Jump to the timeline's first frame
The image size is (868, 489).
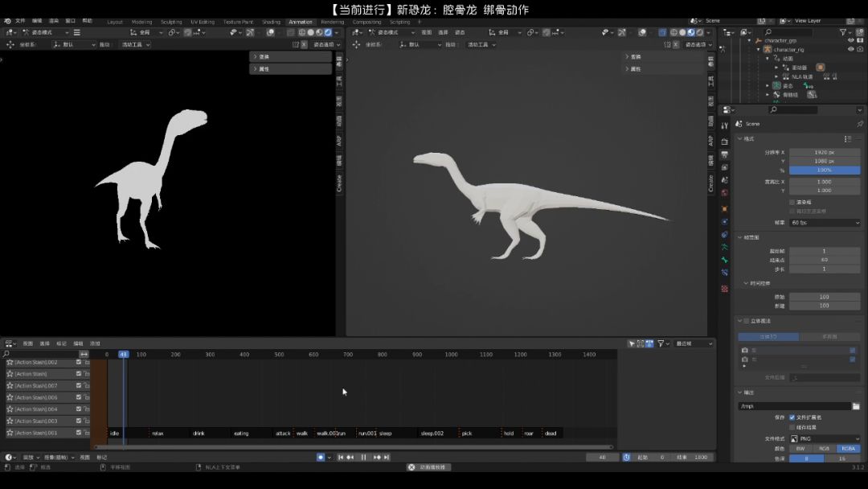340,457
